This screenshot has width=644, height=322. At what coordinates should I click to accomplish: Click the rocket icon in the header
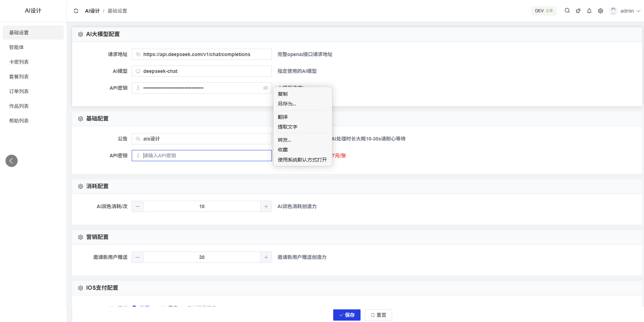[578, 11]
